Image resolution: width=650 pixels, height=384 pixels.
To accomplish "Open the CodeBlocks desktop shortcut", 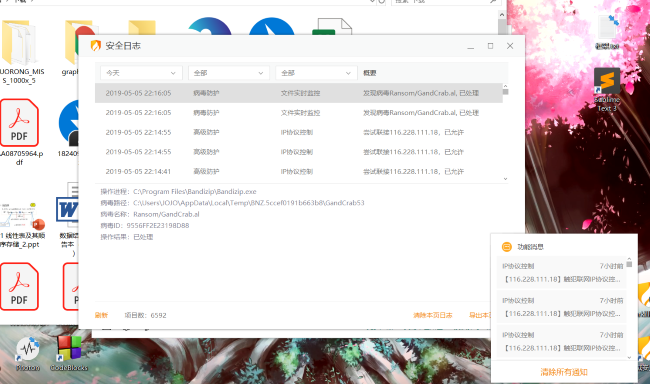I will pos(69,354).
